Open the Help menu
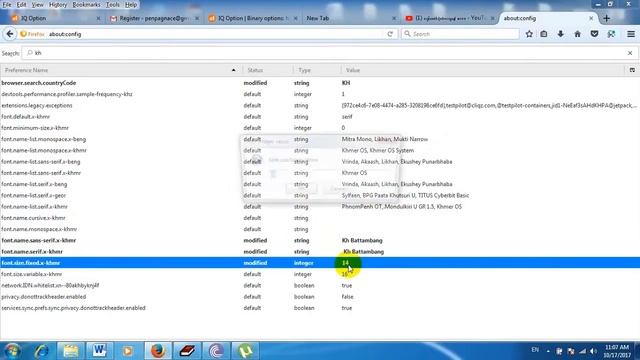 [x=131, y=5]
